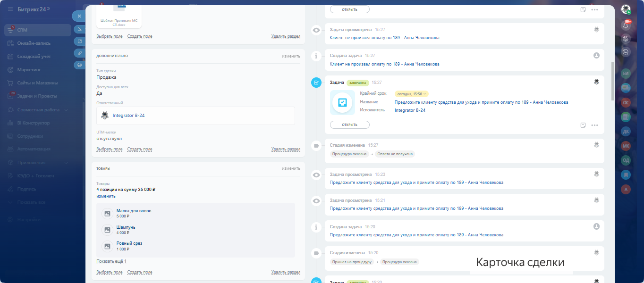Click the print icon on slider edge
Viewport: 644px width, 283px height.
pyautogui.click(x=79, y=65)
